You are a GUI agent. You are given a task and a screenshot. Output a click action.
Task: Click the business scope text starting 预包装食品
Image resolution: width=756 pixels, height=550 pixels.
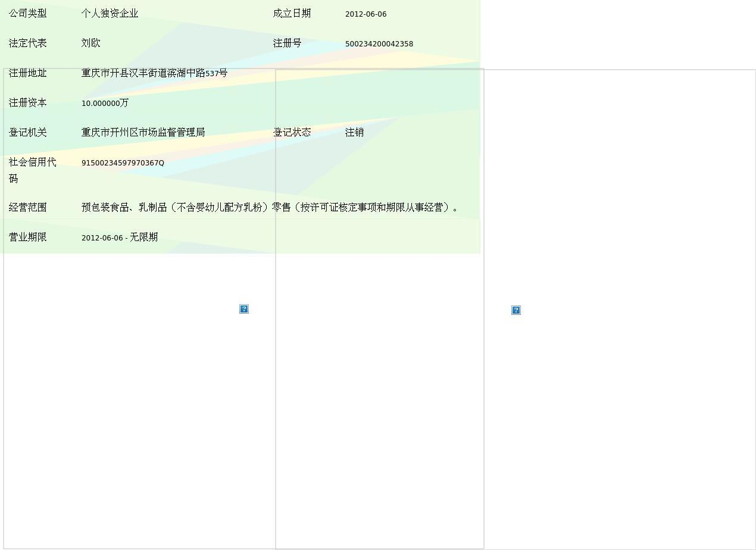[x=269, y=207]
